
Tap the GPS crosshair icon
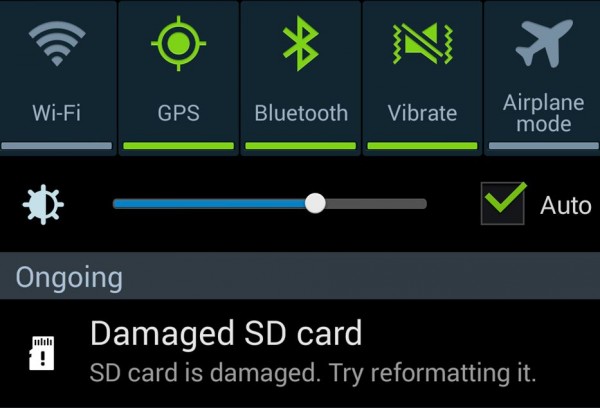[178, 43]
